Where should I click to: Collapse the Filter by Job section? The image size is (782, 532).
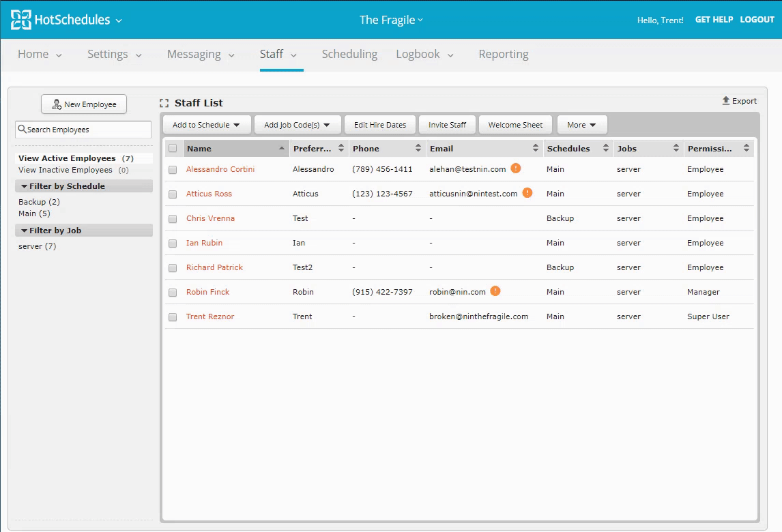[84, 231]
